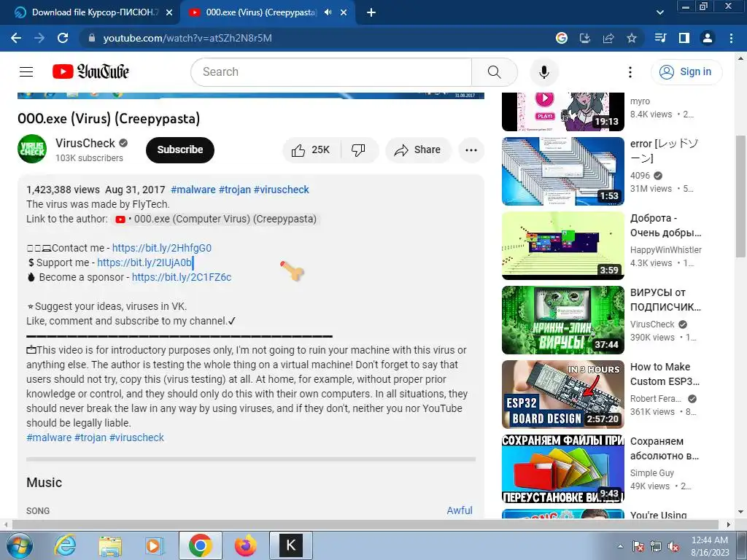This screenshot has height=560, width=747.
Task: Click the Google G icon in address bar
Action: coord(562,38)
